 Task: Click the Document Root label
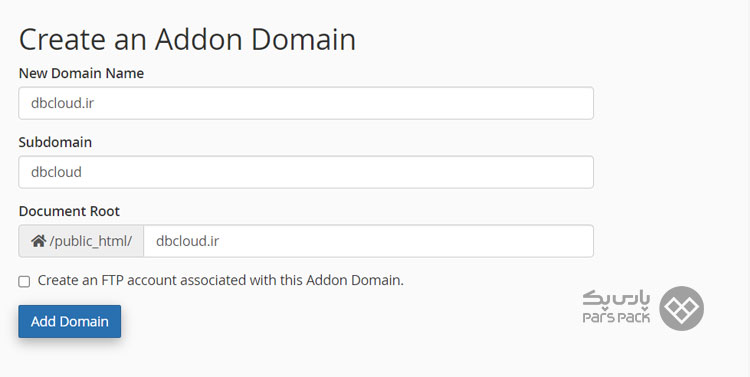tap(69, 211)
